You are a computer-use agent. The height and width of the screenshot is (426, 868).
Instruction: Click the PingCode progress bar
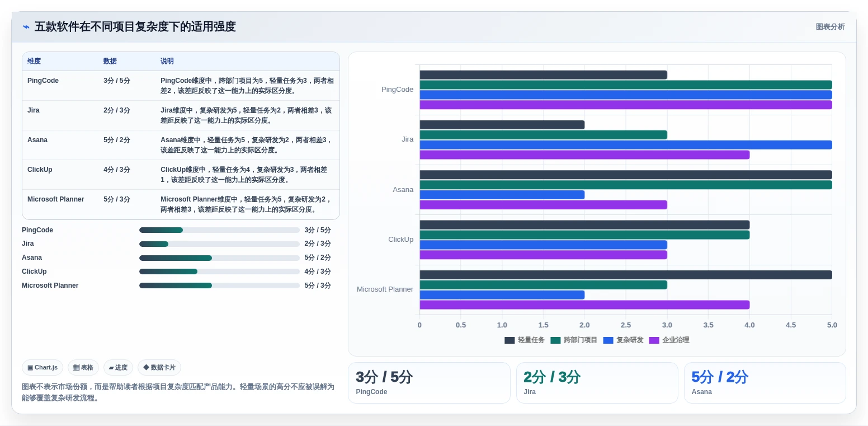click(219, 230)
